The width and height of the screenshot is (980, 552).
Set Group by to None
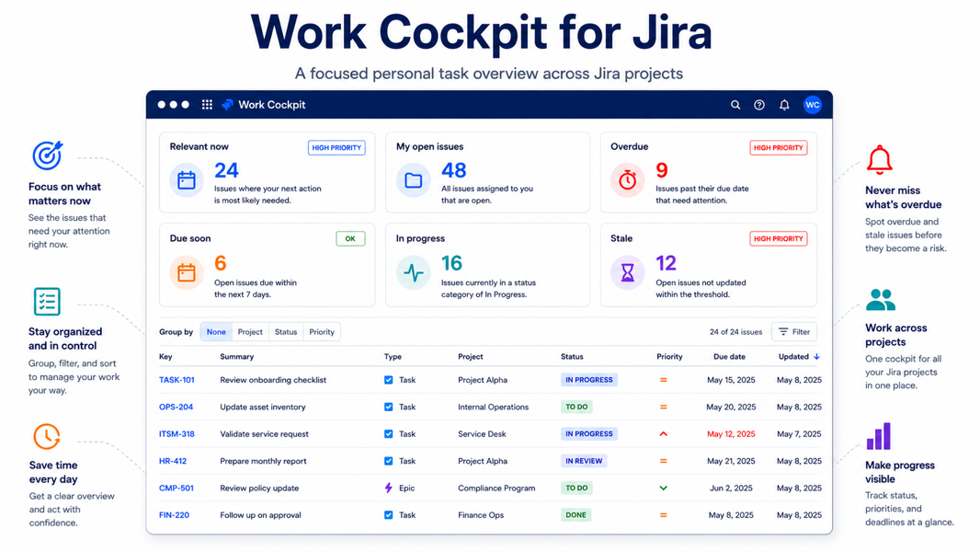point(216,332)
